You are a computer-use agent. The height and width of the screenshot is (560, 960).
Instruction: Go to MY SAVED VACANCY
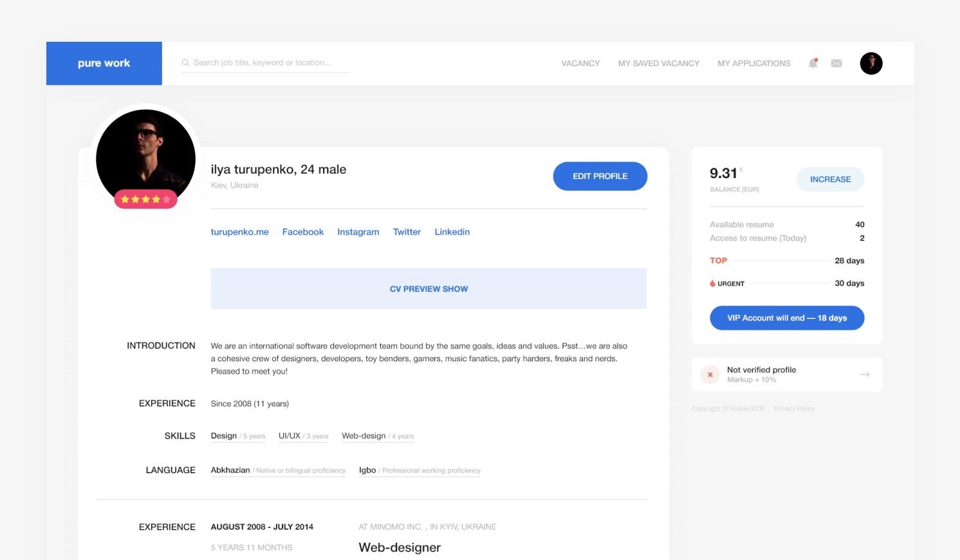click(658, 63)
